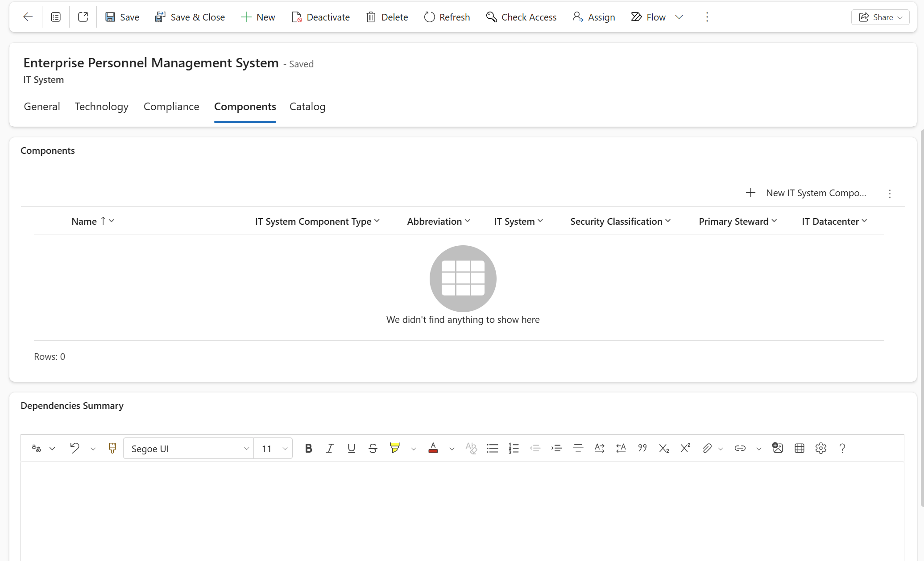
Task: Switch to the Compliance tab
Action: [x=171, y=107]
